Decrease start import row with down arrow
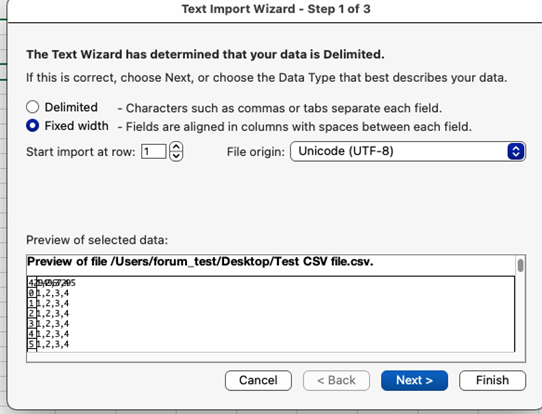This screenshot has height=414, width=542. click(x=176, y=156)
